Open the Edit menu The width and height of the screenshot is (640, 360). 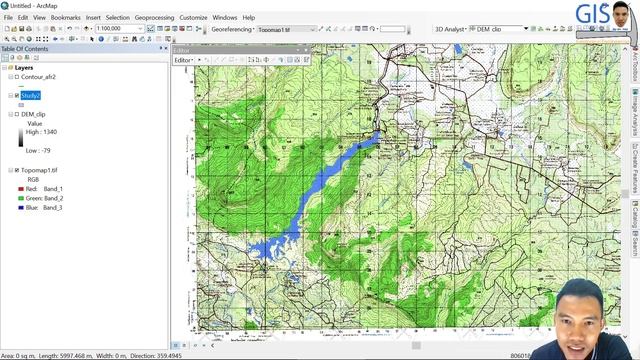(x=23, y=18)
